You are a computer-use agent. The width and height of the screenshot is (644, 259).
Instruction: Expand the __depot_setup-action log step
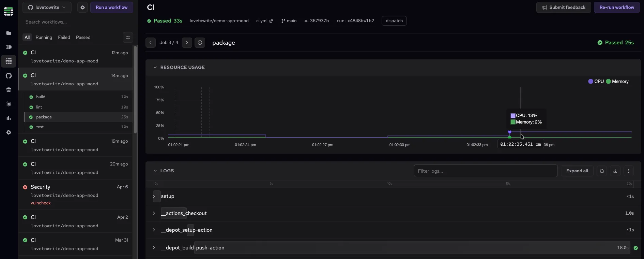[154, 230]
